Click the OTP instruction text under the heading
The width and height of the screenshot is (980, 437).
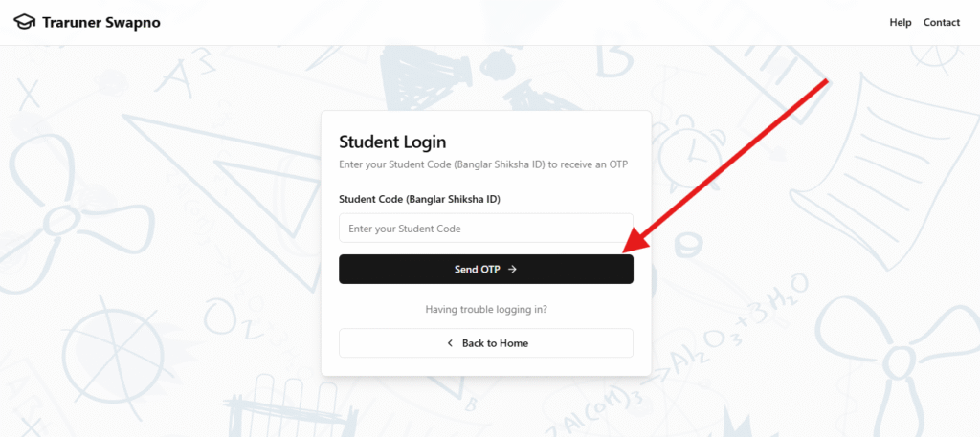(x=483, y=165)
